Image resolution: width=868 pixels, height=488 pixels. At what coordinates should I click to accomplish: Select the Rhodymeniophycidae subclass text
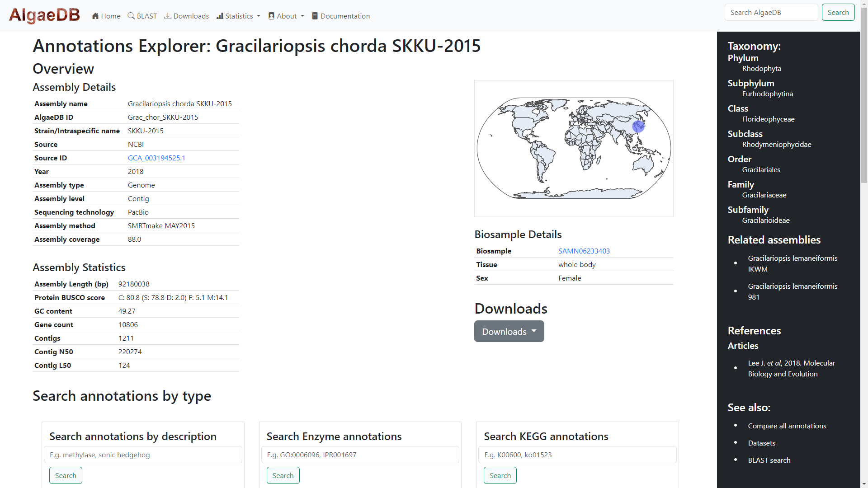click(x=776, y=144)
